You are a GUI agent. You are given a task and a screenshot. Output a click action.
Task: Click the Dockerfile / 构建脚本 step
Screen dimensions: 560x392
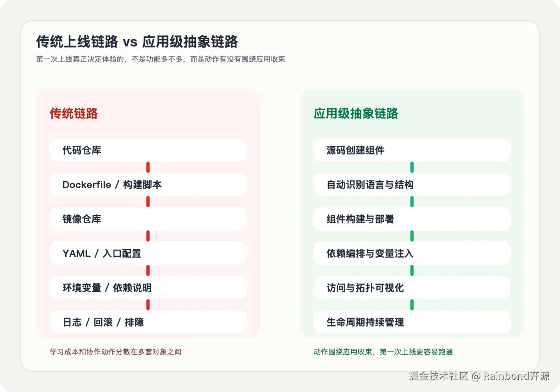(x=147, y=185)
